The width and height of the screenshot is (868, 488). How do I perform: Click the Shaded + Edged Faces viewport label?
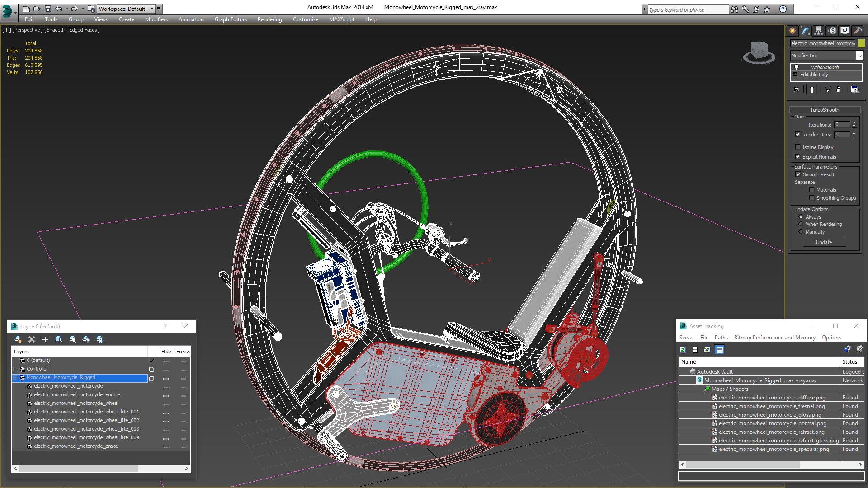72,30
